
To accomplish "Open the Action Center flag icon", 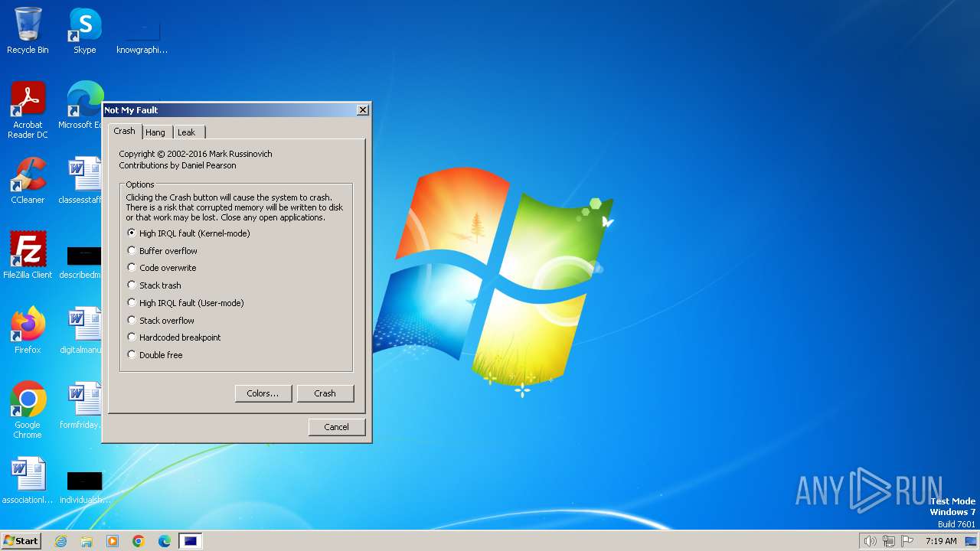I will tap(908, 541).
